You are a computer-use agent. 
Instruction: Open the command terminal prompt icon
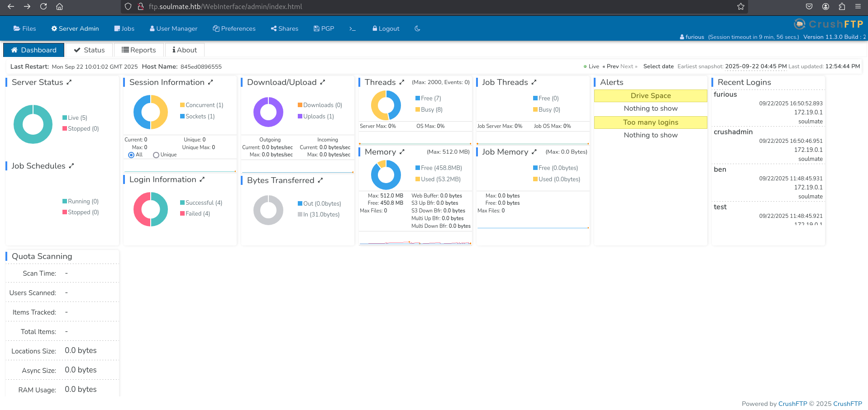[353, 28]
